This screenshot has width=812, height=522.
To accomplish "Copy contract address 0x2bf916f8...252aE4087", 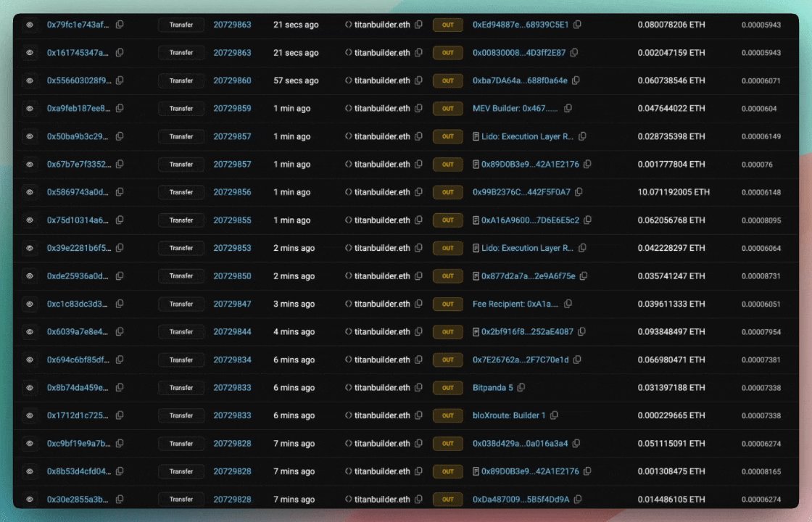I will click(582, 331).
